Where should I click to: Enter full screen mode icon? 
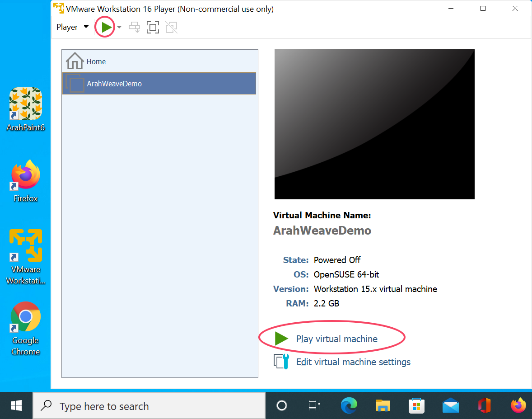pos(153,27)
